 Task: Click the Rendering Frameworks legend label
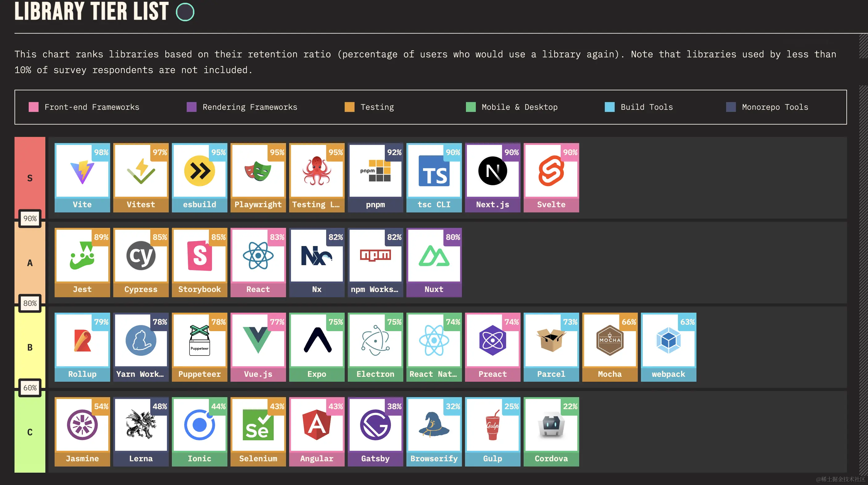250,107
